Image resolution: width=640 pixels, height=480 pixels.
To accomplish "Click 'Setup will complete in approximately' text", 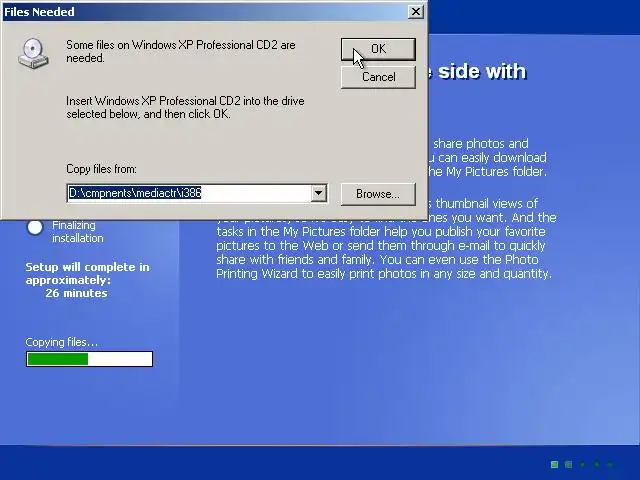I will click(x=87, y=273).
